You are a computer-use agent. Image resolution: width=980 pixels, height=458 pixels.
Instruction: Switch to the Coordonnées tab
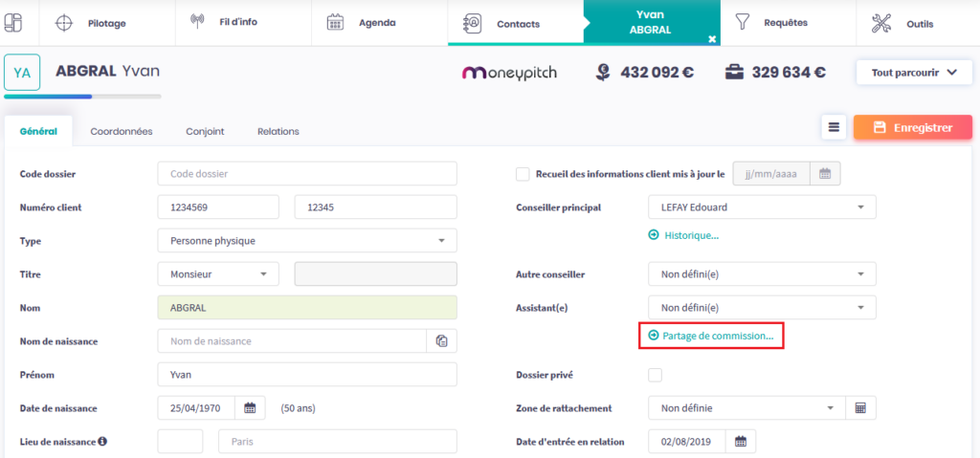tap(122, 131)
